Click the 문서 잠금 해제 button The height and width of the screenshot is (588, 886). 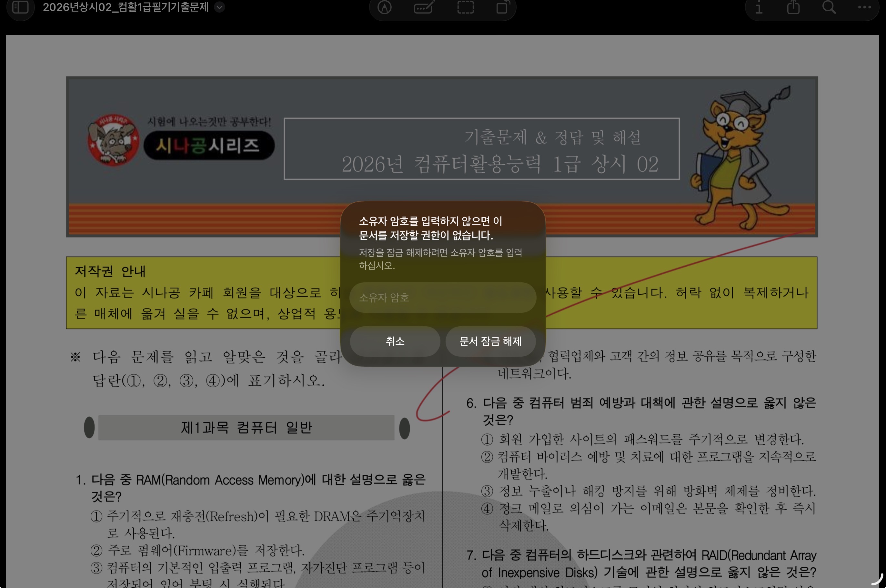[x=490, y=341]
